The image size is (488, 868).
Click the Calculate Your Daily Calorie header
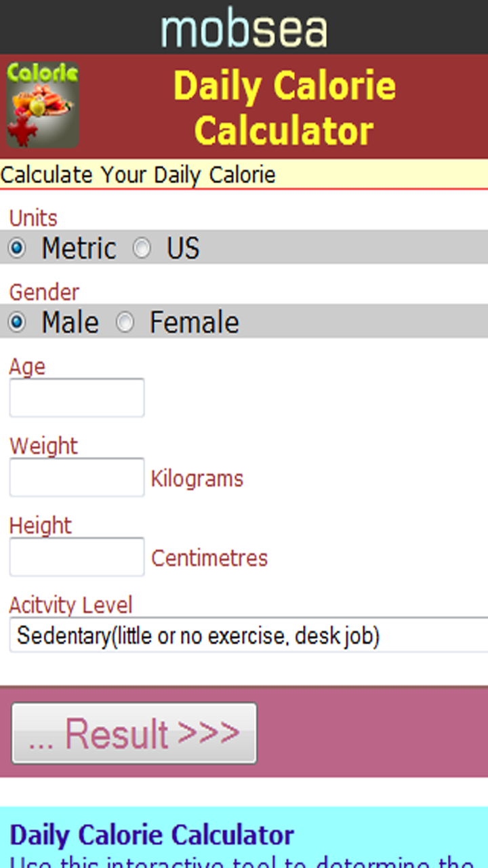tap(138, 174)
